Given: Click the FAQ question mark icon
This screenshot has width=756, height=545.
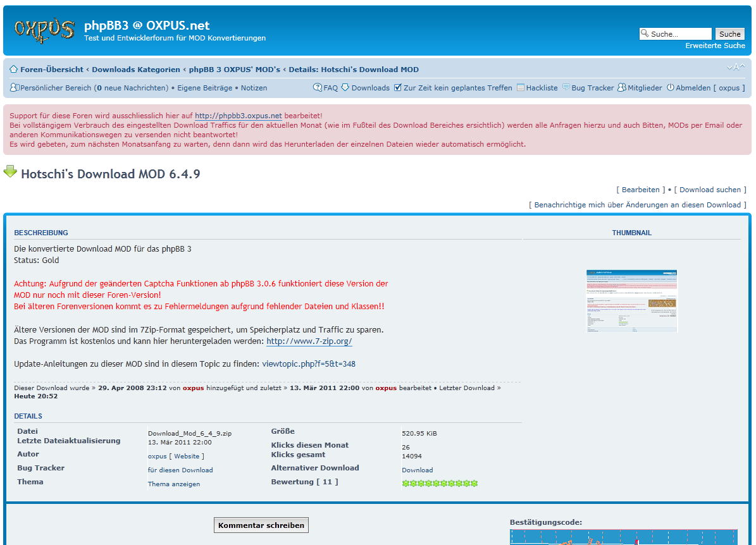Looking at the screenshot, I should point(318,88).
